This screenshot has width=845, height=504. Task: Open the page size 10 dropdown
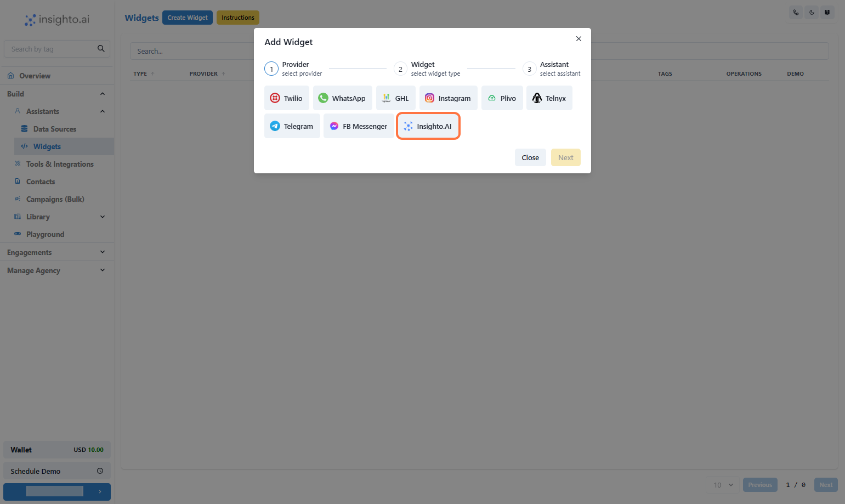[x=723, y=485]
